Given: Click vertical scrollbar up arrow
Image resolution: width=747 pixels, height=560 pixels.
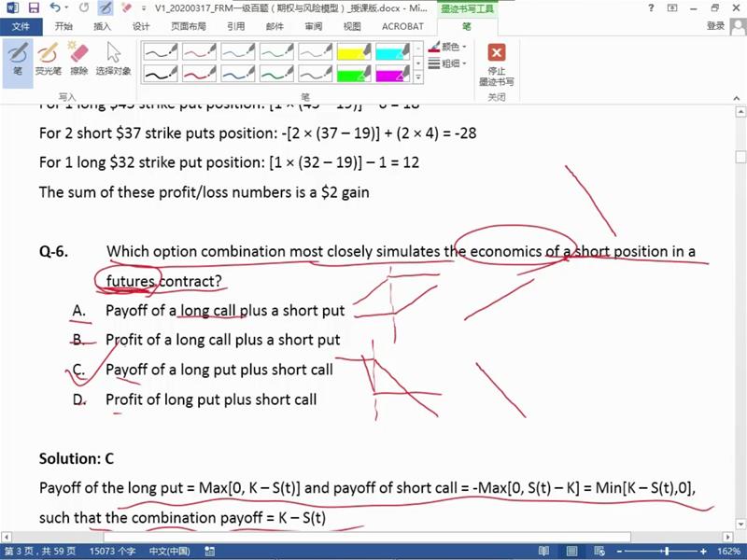Looking at the screenshot, I should click(x=740, y=112).
